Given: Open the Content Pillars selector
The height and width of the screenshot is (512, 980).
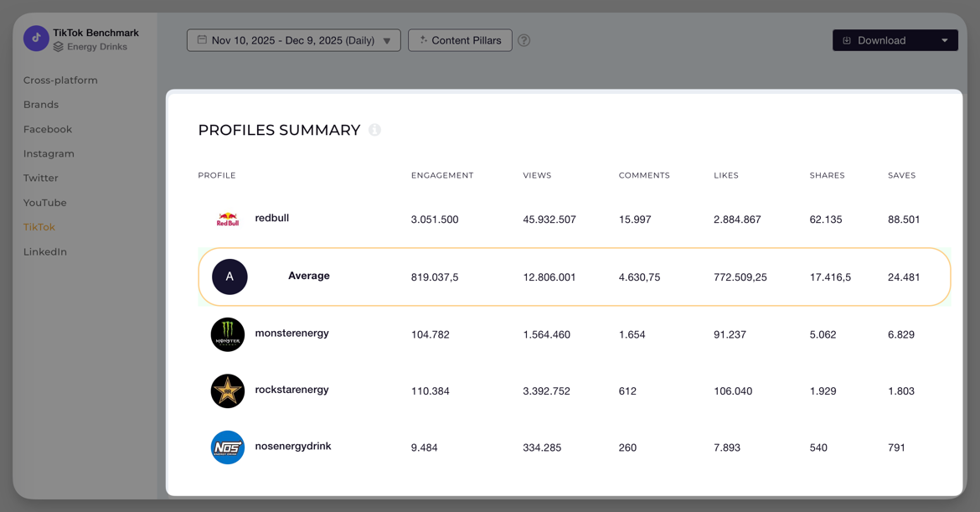Looking at the screenshot, I should coord(460,39).
